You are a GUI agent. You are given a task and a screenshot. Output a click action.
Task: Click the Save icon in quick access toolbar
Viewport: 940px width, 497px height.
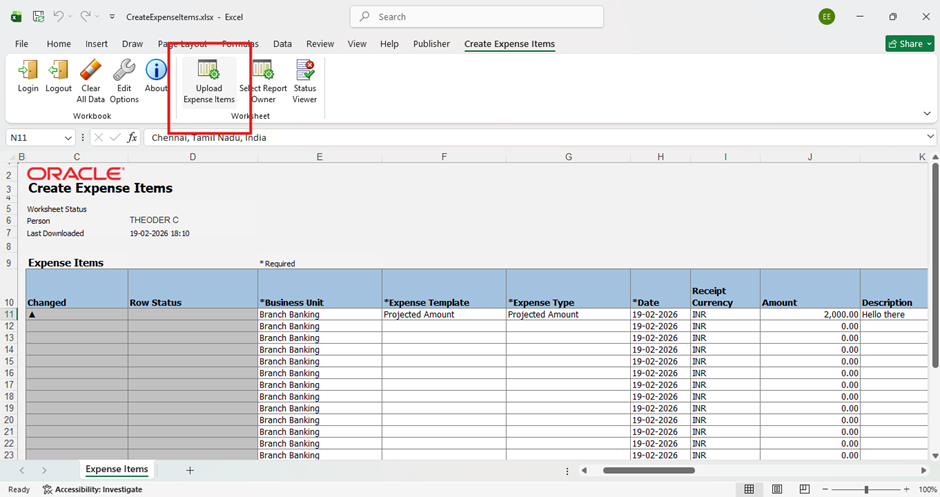tap(38, 17)
